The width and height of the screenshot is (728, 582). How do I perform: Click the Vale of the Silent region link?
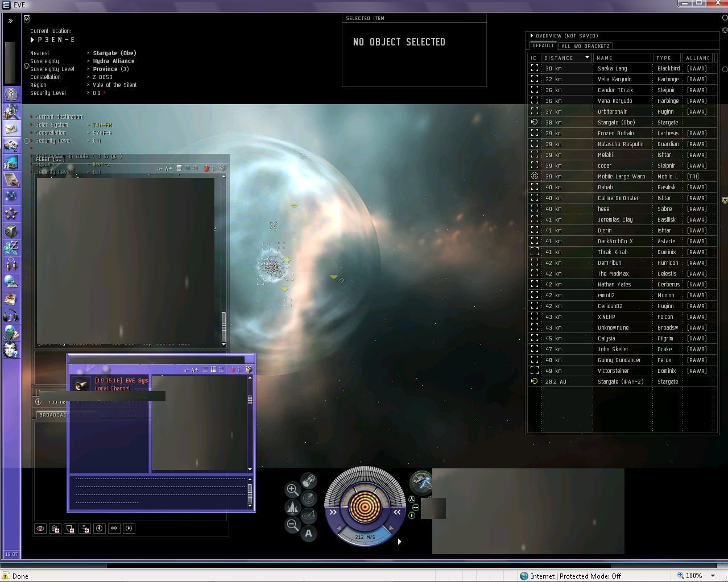tap(115, 85)
